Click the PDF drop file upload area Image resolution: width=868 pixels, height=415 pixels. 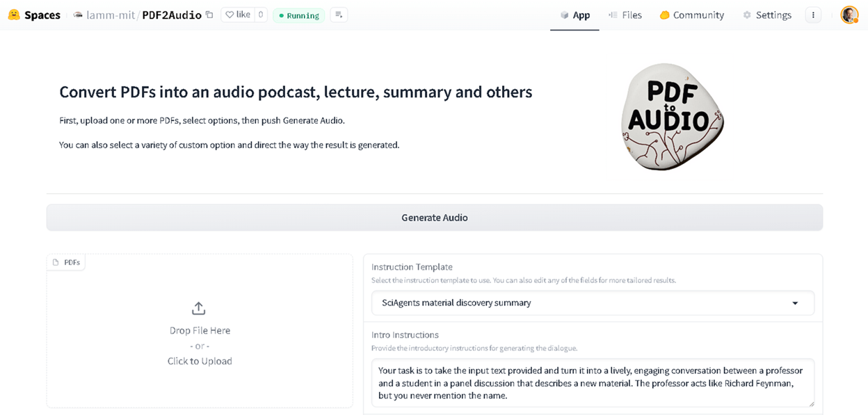tap(200, 331)
